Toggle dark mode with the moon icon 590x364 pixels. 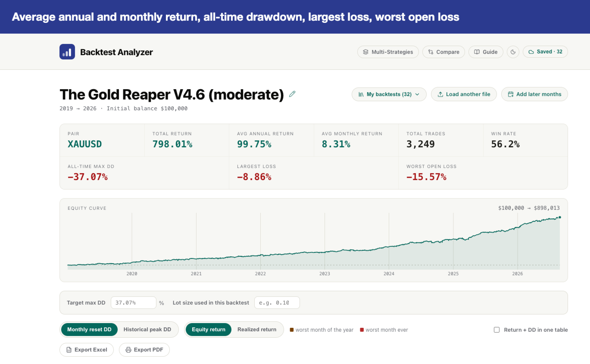coord(513,52)
